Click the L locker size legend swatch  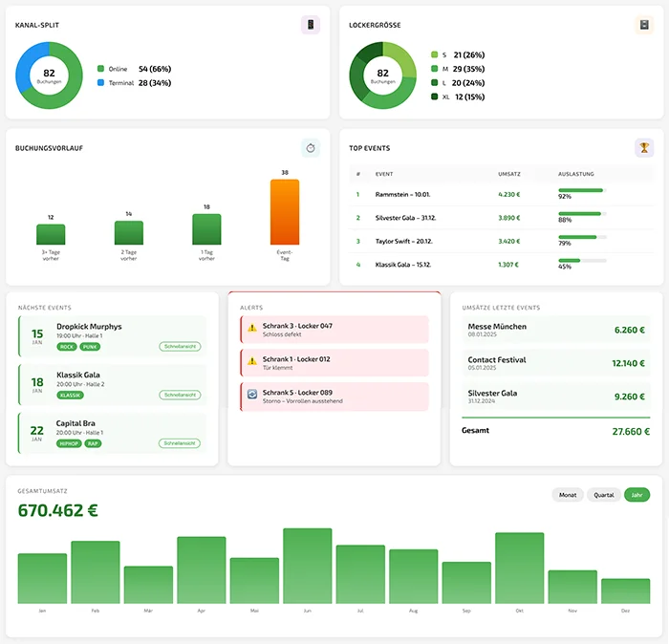click(434, 83)
